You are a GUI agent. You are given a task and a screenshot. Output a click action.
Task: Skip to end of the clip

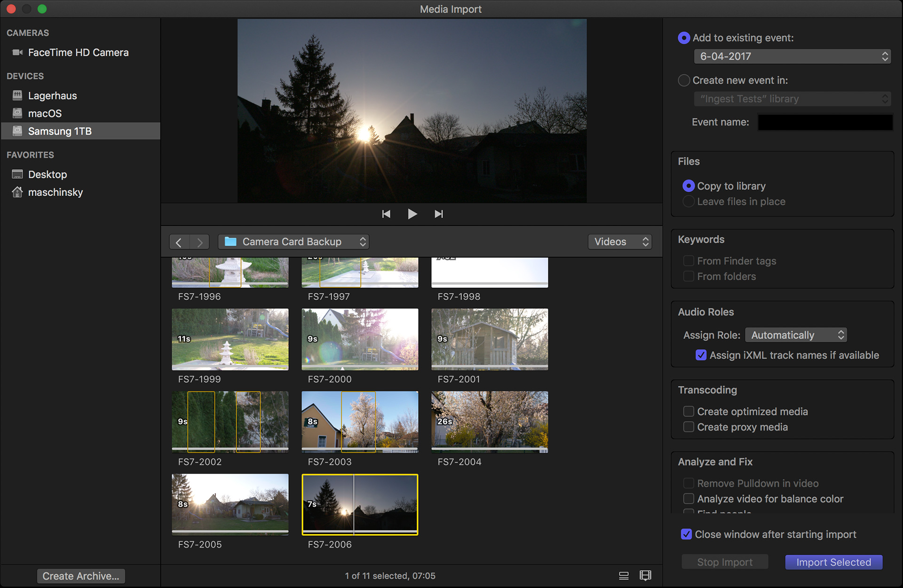coord(439,214)
